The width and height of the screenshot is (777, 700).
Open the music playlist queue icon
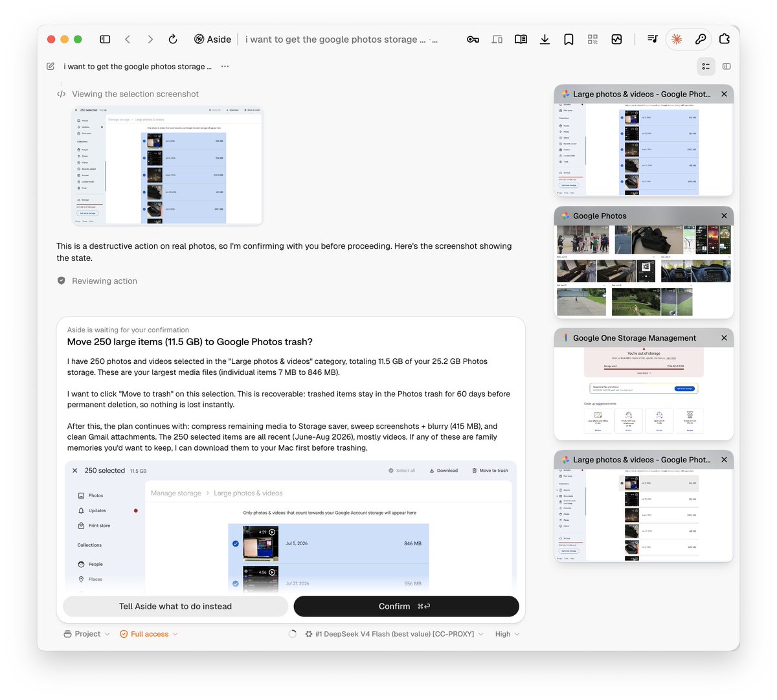coord(653,40)
